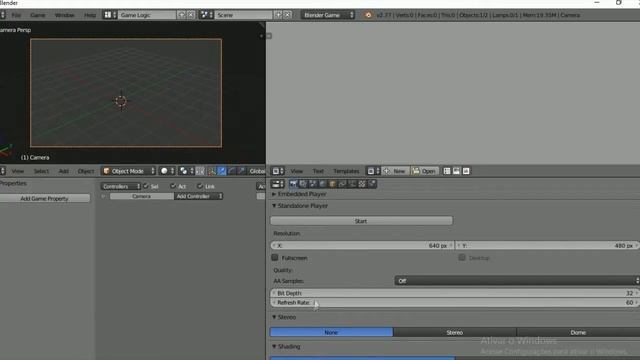Add a new scene
640x360 pixels.
pos(278,15)
